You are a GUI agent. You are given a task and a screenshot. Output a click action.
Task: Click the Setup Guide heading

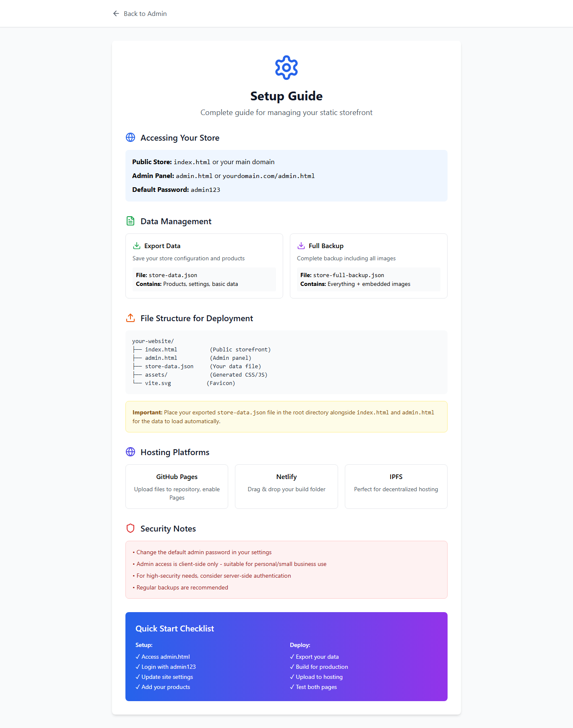[x=286, y=96]
